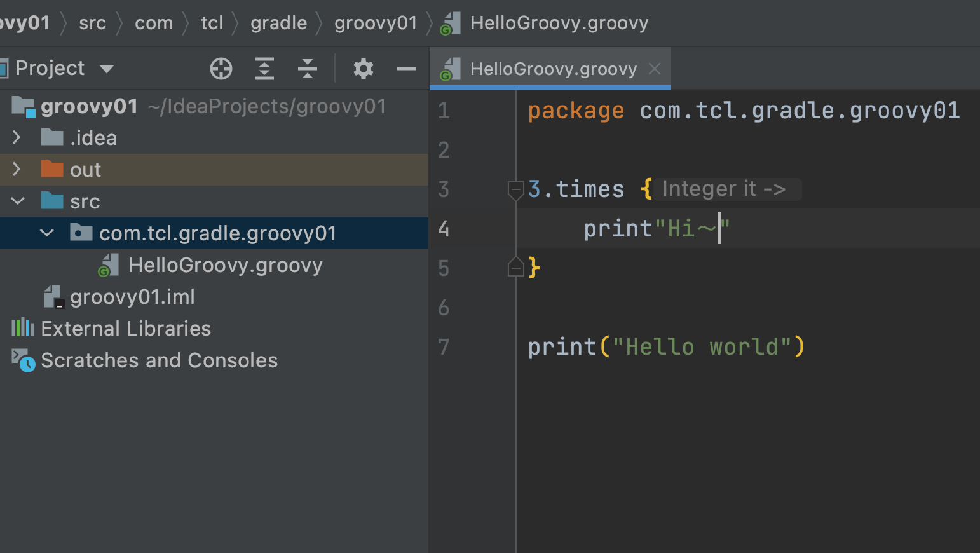The width and height of the screenshot is (980, 553).
Task: Click the Scratches and Consoles clock icon
Action: (24, 360)
